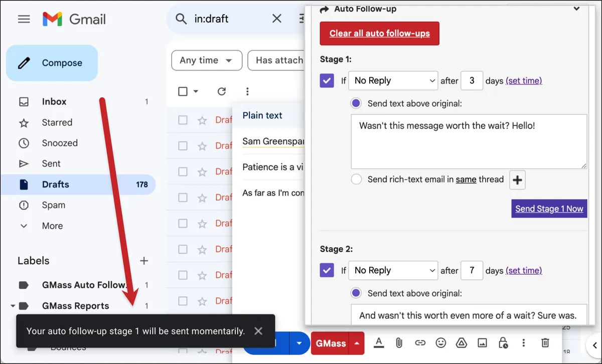Uncheck the Stage 1 checkbox

[x=327, y=81]
